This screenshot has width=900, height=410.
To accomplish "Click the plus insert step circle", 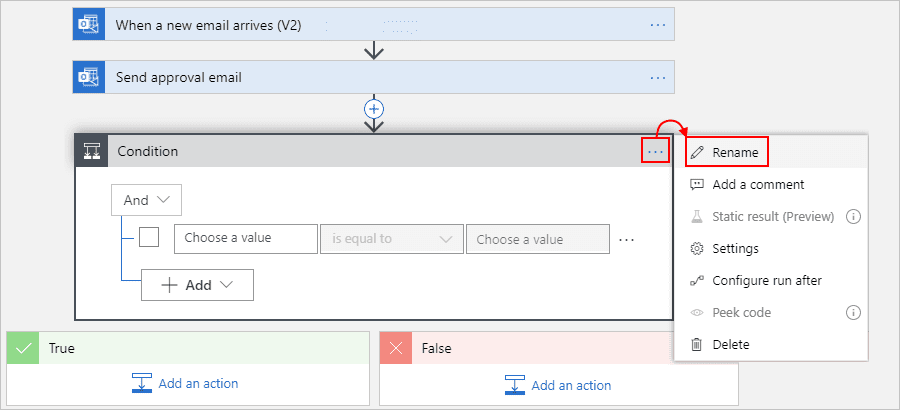I will tap(374, 109).
